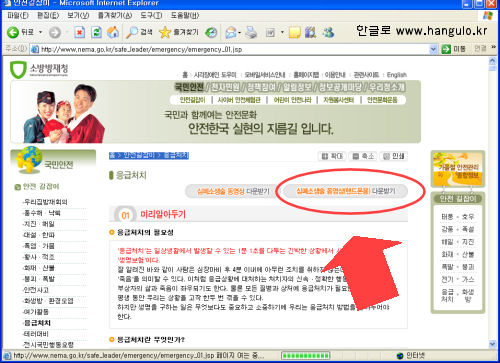Click the greyed-out Forward arrow button
500x363 pixels.
click(x=55, y=33)
